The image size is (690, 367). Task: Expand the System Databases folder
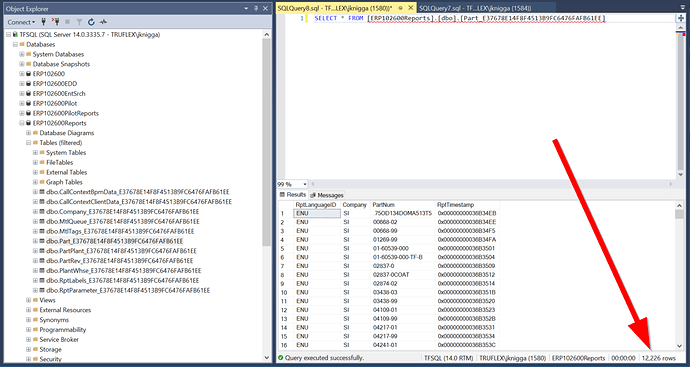[22, 54]
